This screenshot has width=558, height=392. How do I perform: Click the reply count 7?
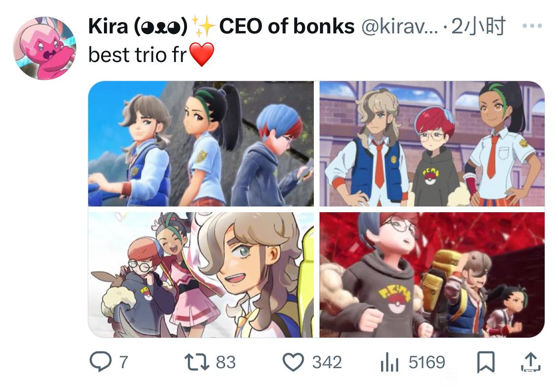pos(124,362)
